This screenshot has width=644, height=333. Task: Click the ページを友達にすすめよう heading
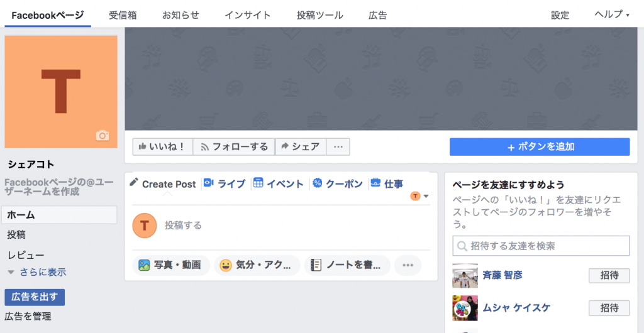pos(508,185)
